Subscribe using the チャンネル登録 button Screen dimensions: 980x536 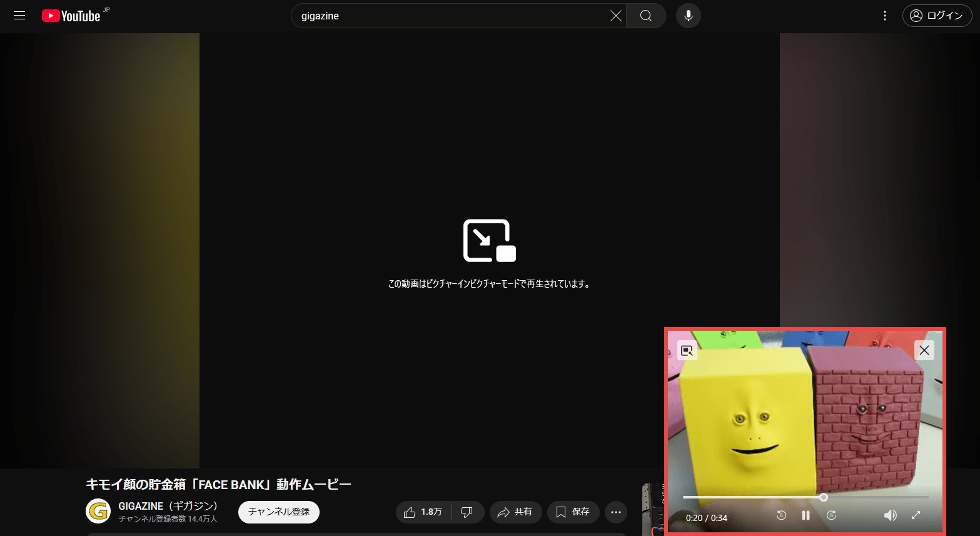click(x=279, y=512)
